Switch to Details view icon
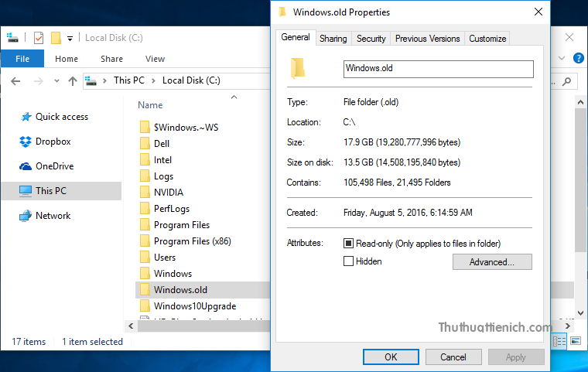 tap(559, 341)
